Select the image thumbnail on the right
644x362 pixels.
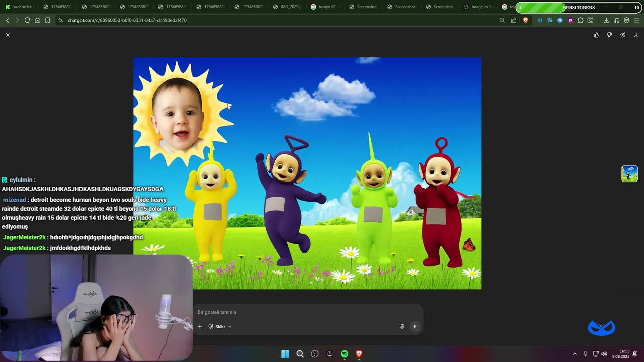[629, 173]
